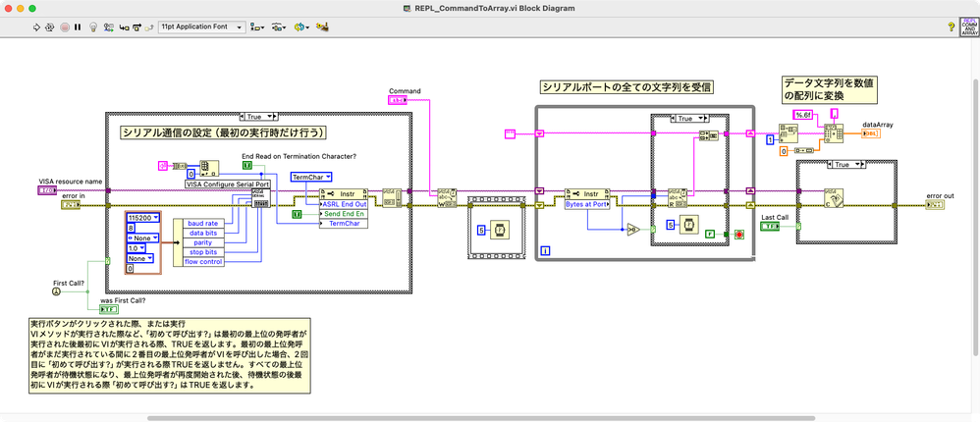Click the VI icon in the top-right corner
This screenshot has height=422, width=980.
(x=969, y=28)
